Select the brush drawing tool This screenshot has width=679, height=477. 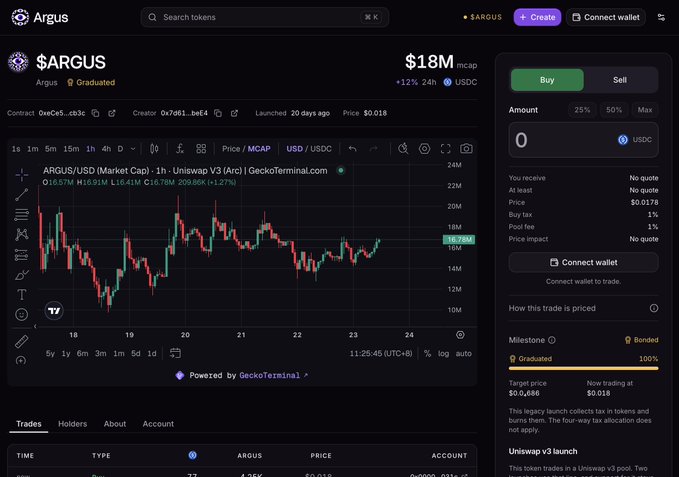[22, 275]
